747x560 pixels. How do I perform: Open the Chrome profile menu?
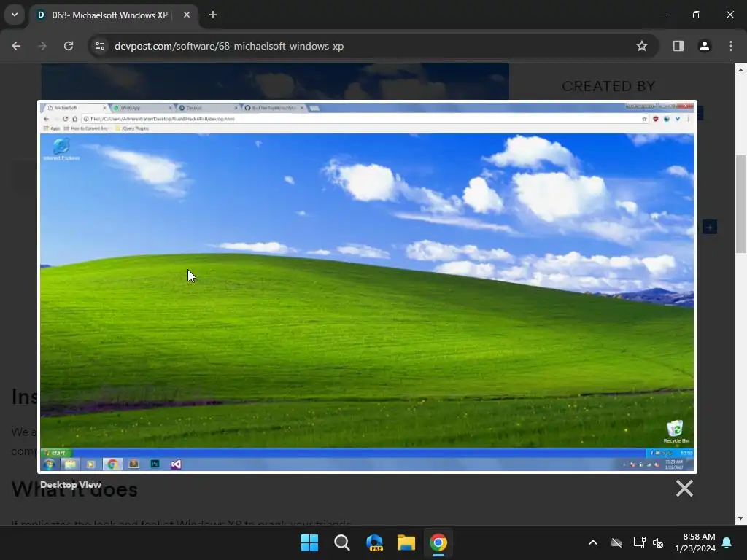pos(705,46)
